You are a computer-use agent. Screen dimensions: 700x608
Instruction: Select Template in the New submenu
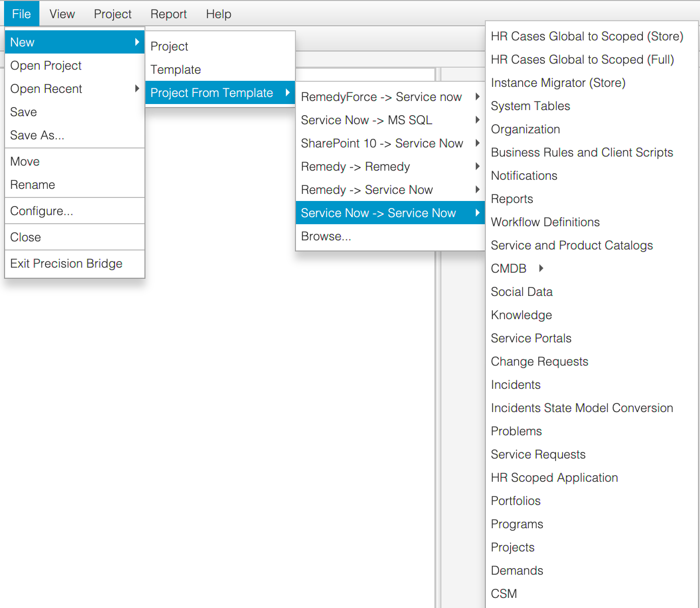click(220, 69)
